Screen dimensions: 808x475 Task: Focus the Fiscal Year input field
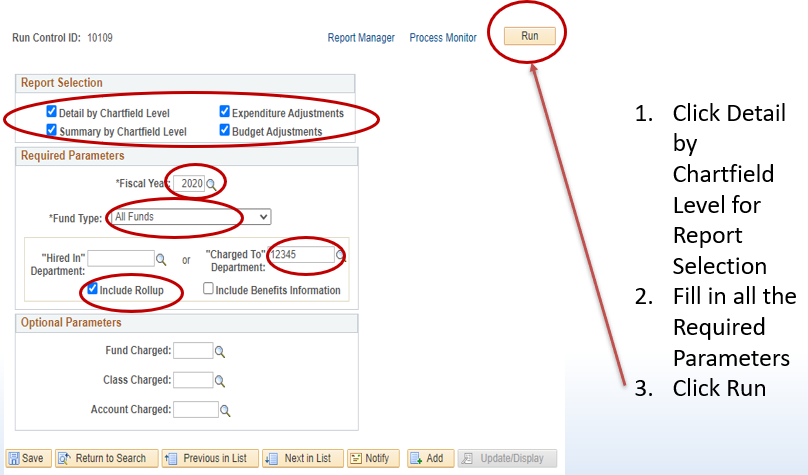click(x=189, y=183)
